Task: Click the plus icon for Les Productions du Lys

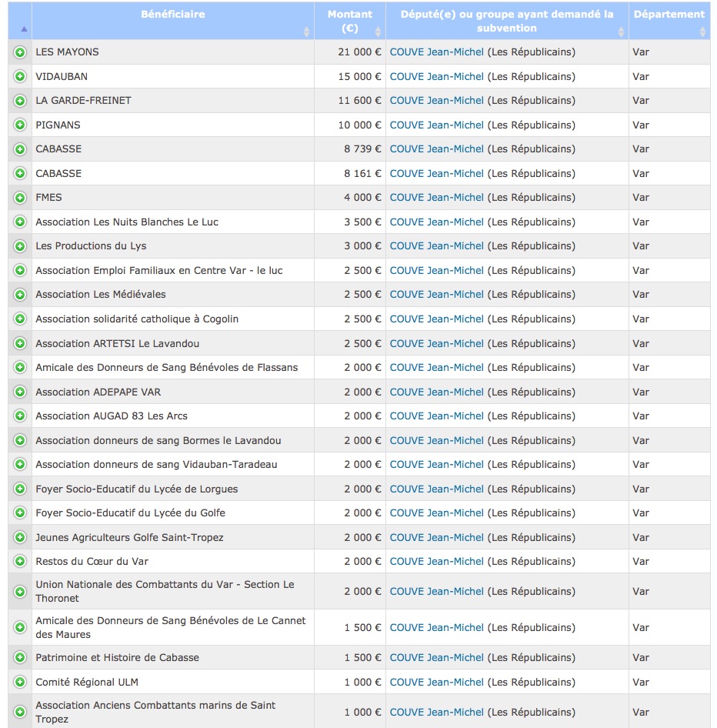Action: point(20,246)
